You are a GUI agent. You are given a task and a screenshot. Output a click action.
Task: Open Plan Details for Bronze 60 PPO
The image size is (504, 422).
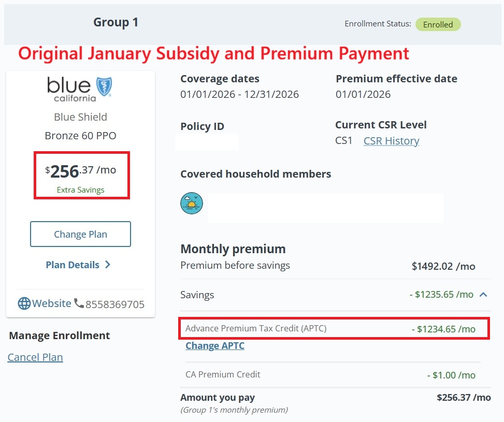coord(73,265)
